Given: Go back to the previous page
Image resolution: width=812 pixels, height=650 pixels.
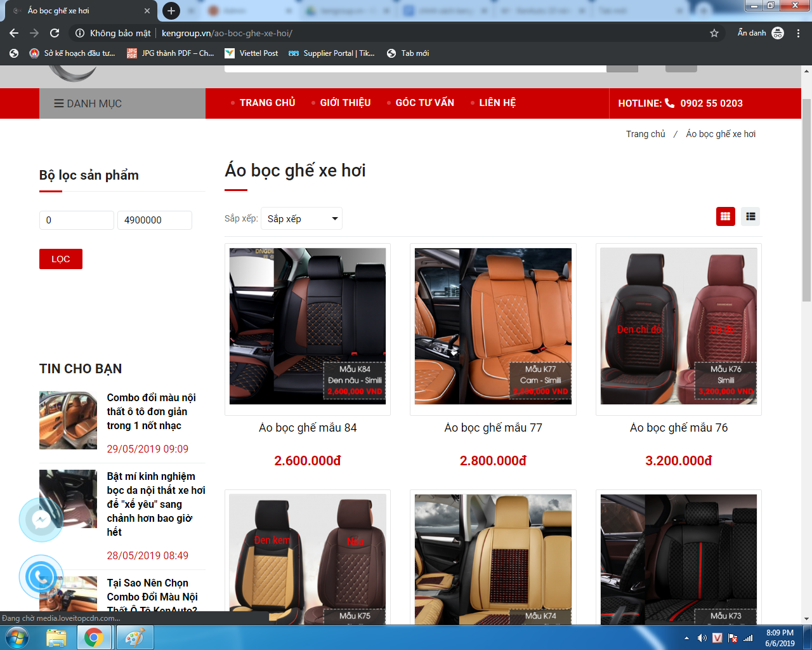Looking at the screenshot, I should 14,33.
